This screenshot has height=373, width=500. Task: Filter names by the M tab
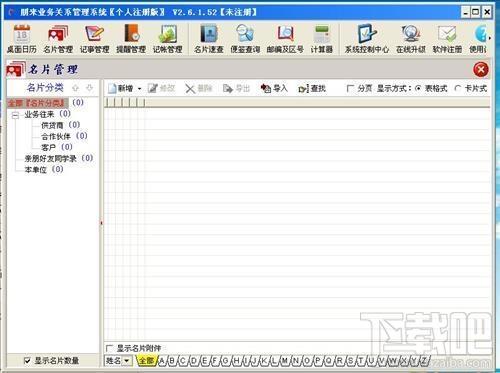point(285,361)
